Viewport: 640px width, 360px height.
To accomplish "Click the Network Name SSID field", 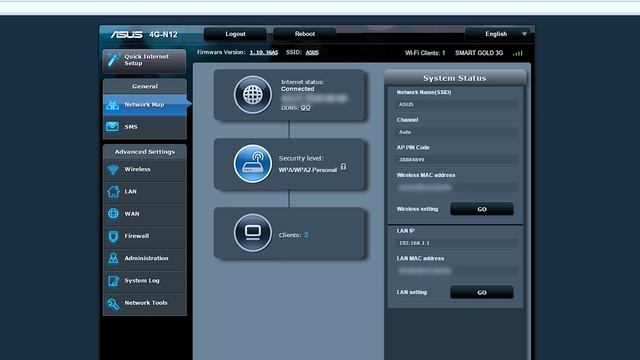I will [x=456, y=104].
